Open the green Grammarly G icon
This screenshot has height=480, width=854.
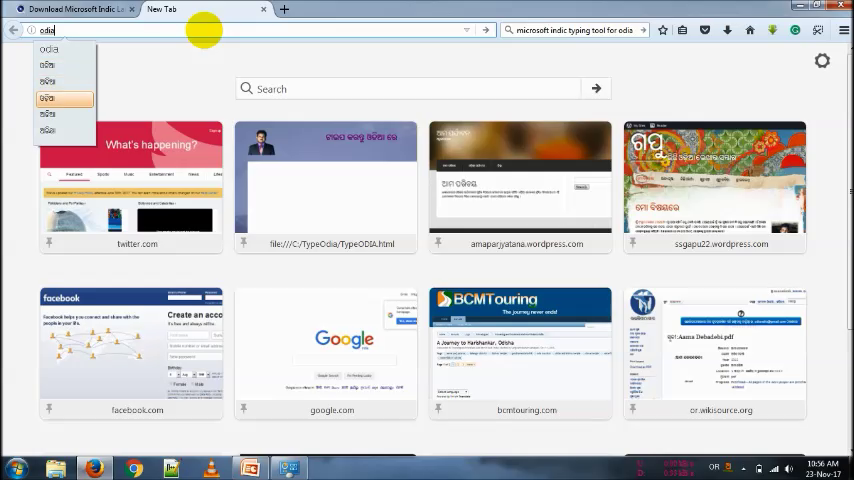(795, 30)
